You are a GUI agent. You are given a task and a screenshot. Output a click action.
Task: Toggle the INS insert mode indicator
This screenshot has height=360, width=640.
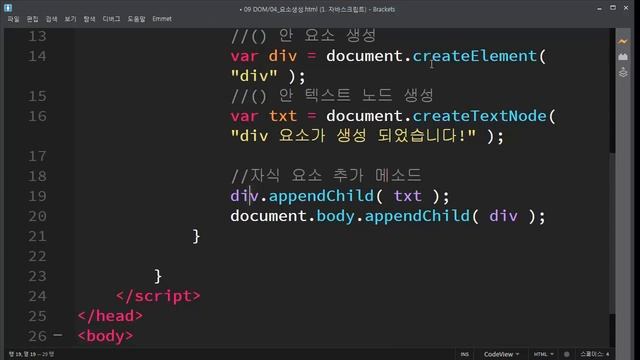pyautogui.click(x=464, y=354)
